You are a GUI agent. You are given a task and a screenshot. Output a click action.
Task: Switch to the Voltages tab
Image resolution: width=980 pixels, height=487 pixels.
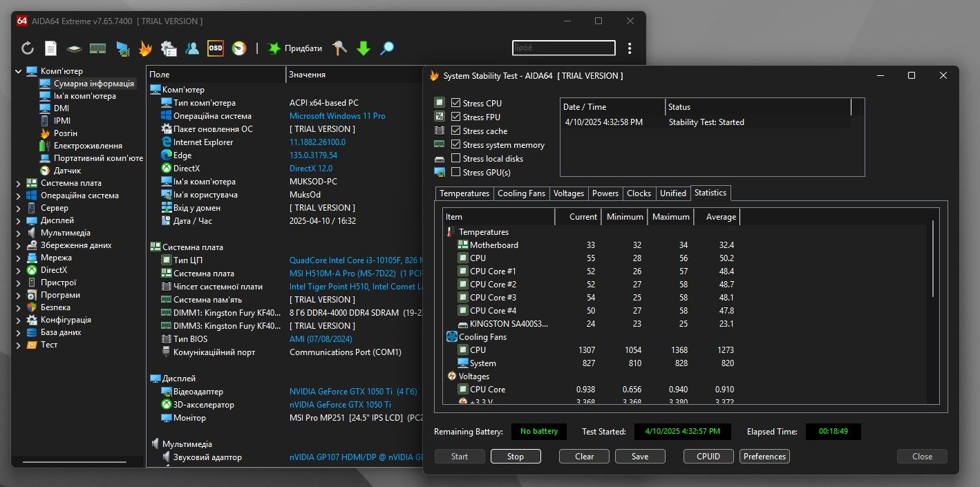569,193
